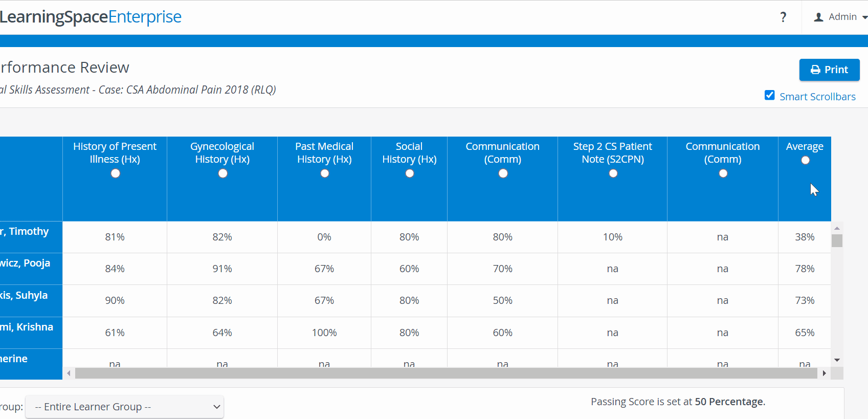The image size is (868, 419).
Task: Expand the Admin account menu arrow
Action: point(864,17)
